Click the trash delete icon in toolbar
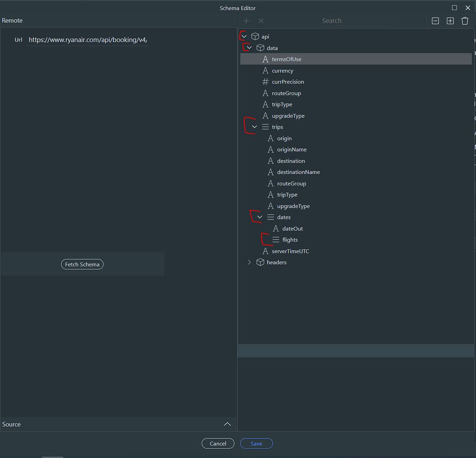 pos(465,20)
